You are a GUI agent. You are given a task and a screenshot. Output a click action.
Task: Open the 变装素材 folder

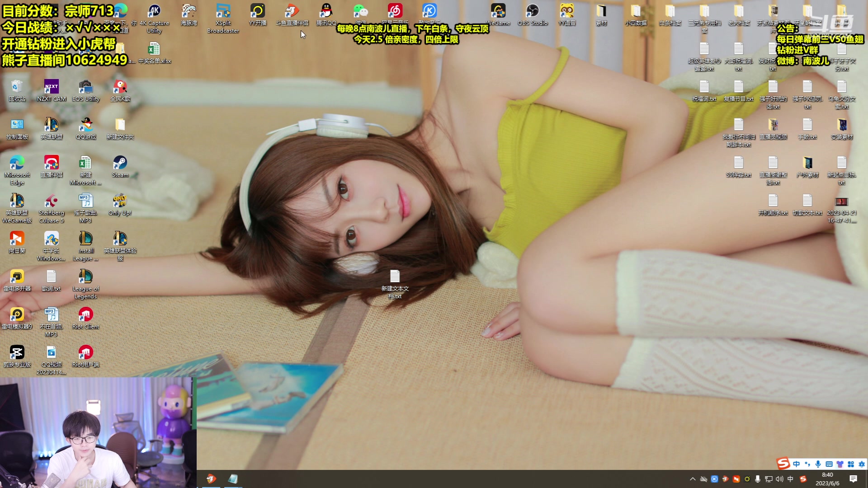[842, 128]
